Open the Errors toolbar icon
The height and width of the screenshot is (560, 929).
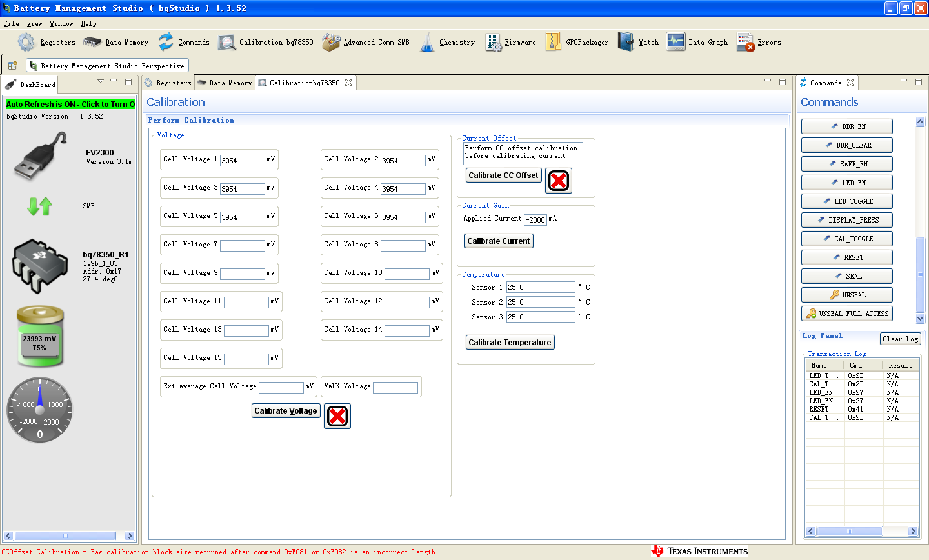point(746,42)
